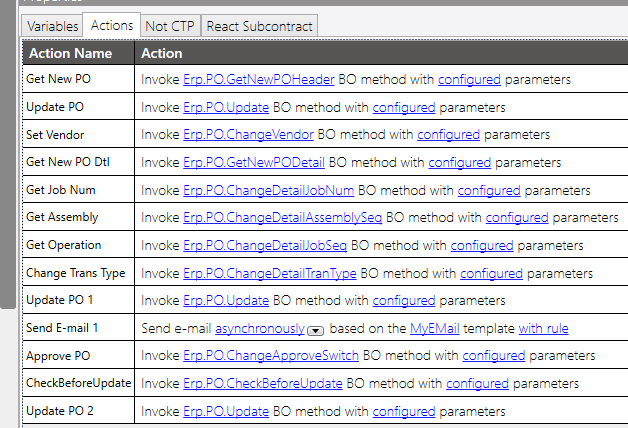Select the React Subcontract tab
Image resolution: width=628 pixels, height=428 pixels.
click(260, 26)
